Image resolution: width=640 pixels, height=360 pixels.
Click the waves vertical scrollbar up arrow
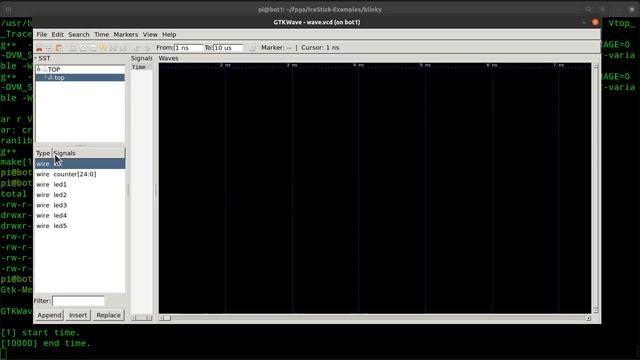(x=596, y=66)
